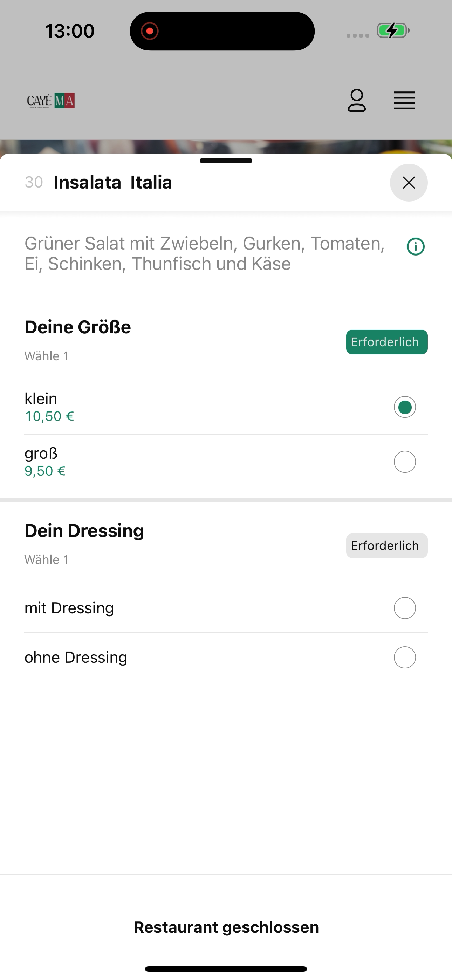Tap the Deine Größe section heading
This screenshot has height=980, width=452.
pyautogui.click(x=78, y=327)
